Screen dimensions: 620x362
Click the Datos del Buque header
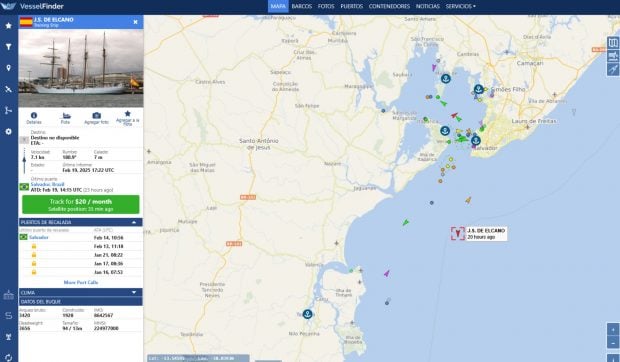click(81, 302)
